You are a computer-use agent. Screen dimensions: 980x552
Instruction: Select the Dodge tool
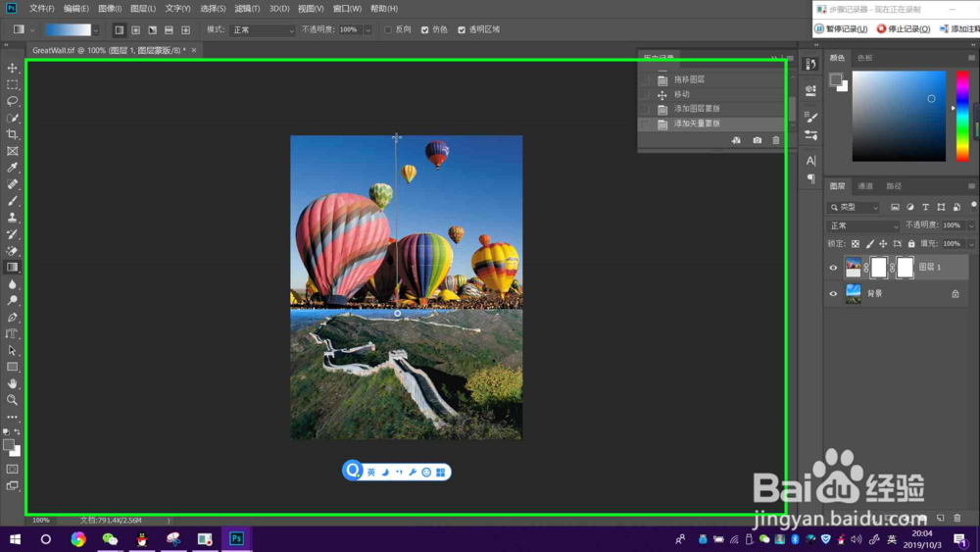point(12,301)
